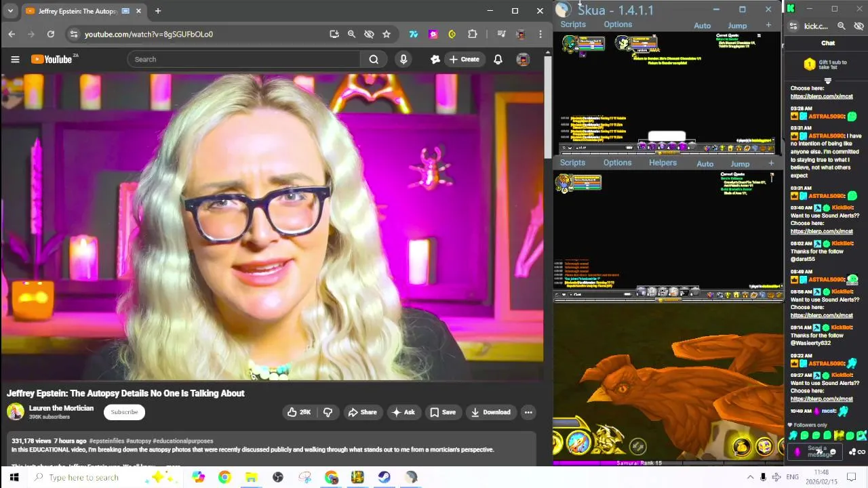This screenshot has height=488, width=868.
Task: Open Options menu in Skua 1.4.1.1 window
Action: (x=618, y=24)
